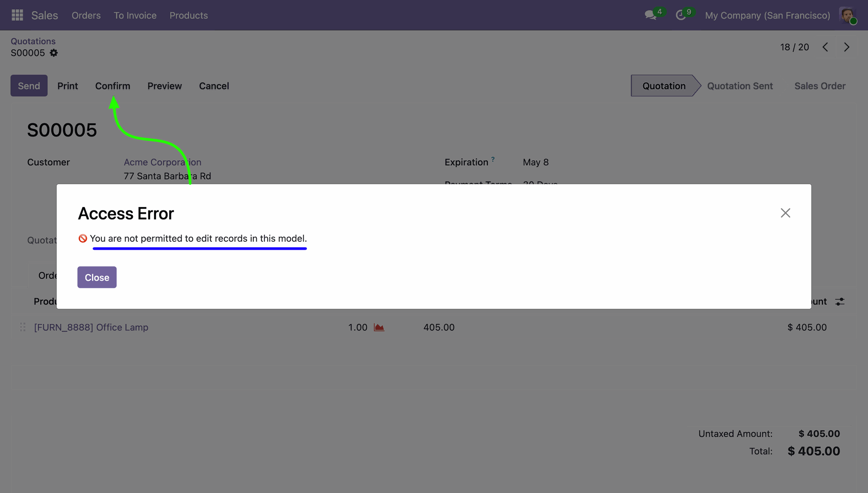Go to previous record arrow
This screenshot has width=868, height=493.
pos(825,47)
